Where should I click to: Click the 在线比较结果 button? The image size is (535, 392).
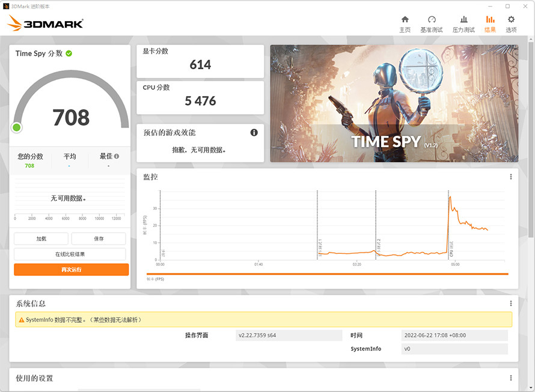(70, 254)
